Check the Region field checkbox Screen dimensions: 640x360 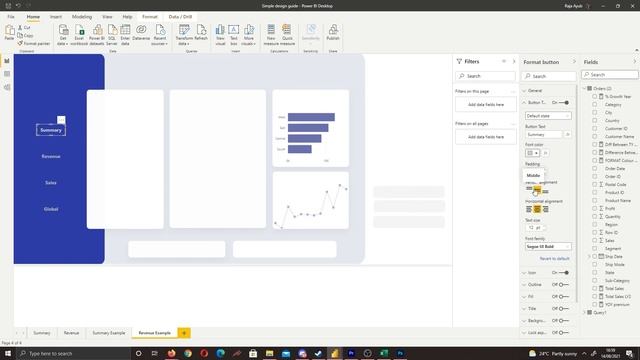pos(595,224)
